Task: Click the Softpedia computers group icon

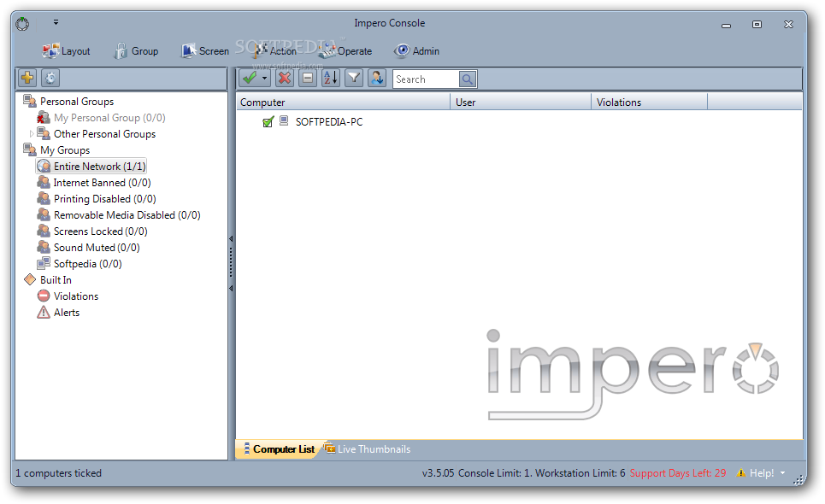Action: pyautogui.click(x=44, y=264)
